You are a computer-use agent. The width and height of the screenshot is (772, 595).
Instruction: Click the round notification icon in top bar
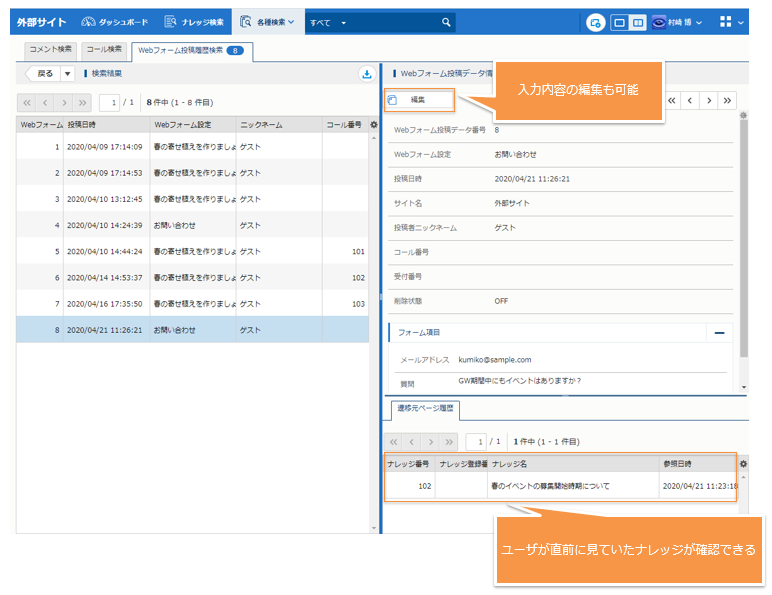tap(595, 22)
